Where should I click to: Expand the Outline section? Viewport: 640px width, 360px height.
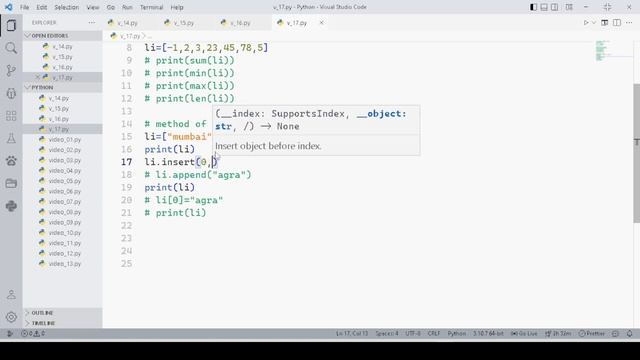[62, 313]
